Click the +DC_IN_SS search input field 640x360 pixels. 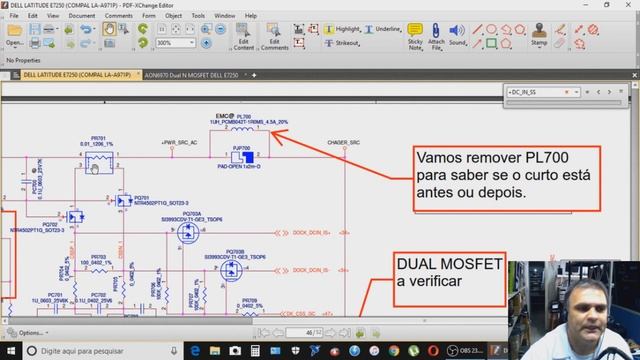535,92
